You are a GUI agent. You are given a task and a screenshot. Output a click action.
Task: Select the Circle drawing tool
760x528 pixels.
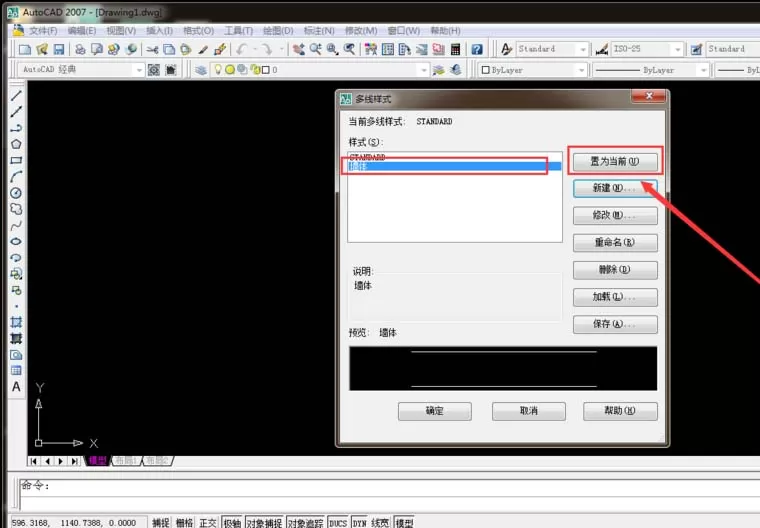point(16,193)
